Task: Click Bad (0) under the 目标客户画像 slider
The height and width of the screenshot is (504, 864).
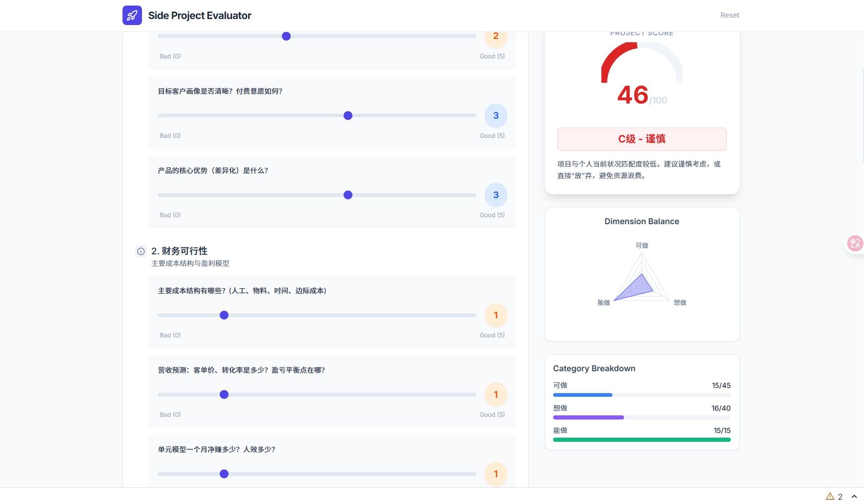Action: pos(170,136)
